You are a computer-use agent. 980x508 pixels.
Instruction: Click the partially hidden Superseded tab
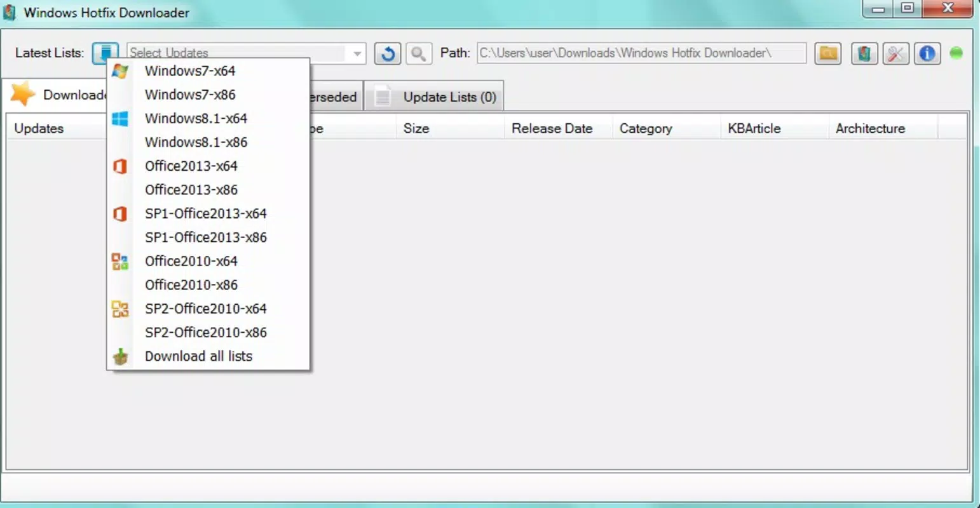tap(336, 97)
